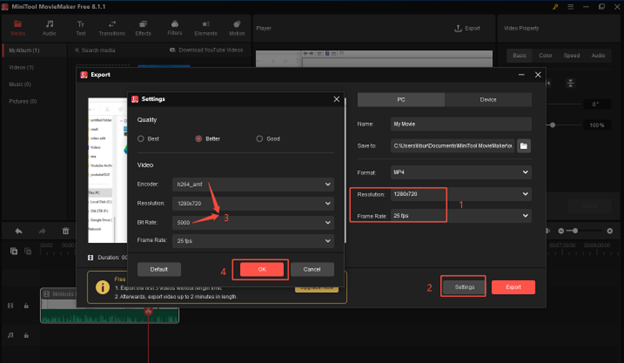The image size is (624, 363).
Task: Click the Undo arrow above the timeline
Action: coord(18,231)
